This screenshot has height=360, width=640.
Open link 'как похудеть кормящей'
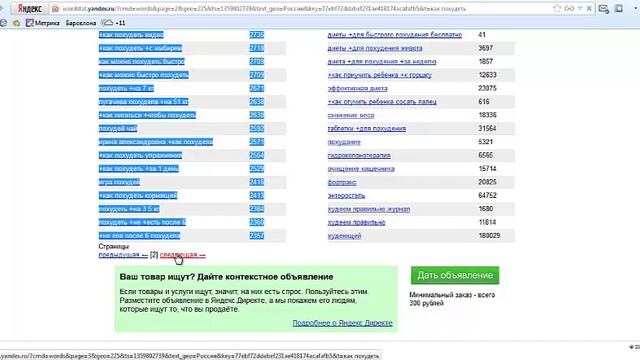pyautogui.click(x=138, y=196)
